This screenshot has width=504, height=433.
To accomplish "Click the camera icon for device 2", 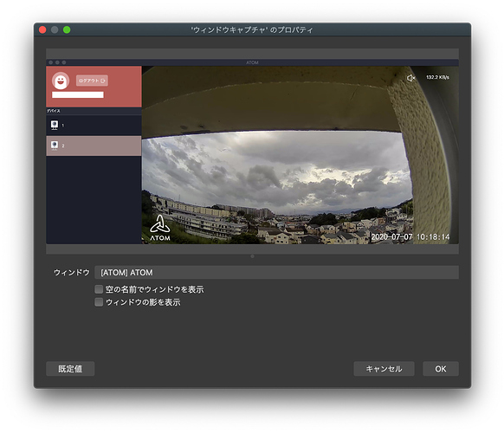I will coord(55,145).
